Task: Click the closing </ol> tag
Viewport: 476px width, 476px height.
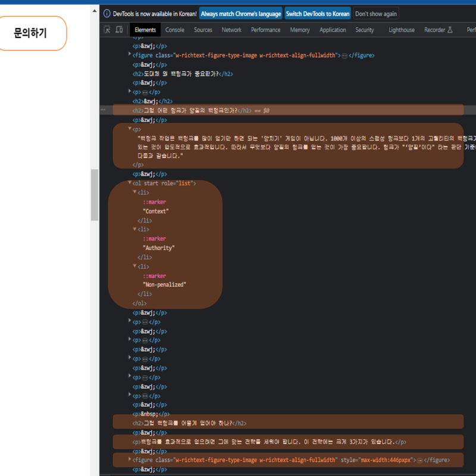Action: click(x=139, y=303)
